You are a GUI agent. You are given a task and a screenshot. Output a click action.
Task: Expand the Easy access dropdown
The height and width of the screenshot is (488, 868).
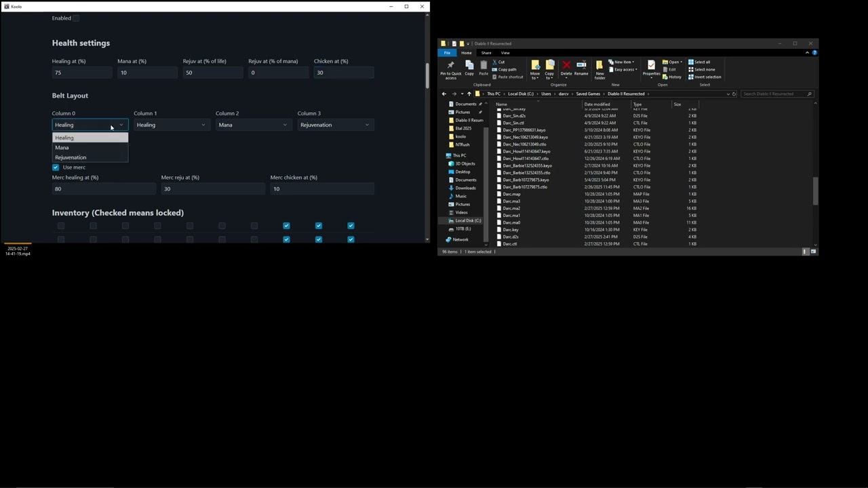pyautogui.click(x=623, y=69)
